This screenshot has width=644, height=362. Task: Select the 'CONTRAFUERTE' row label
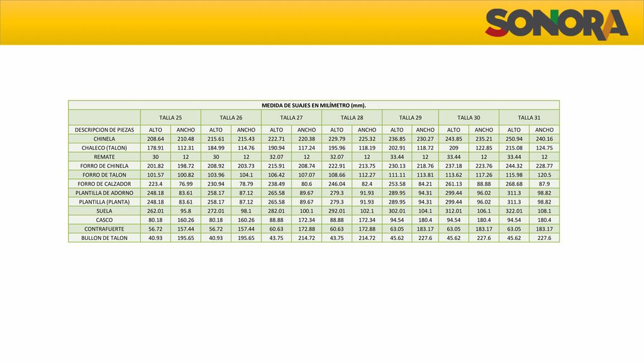point(104,229)
